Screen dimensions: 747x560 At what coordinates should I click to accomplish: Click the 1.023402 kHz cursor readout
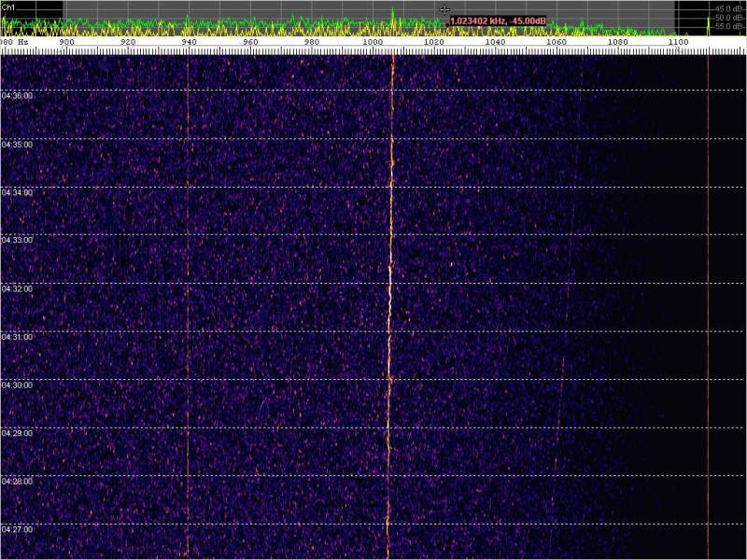498,21
